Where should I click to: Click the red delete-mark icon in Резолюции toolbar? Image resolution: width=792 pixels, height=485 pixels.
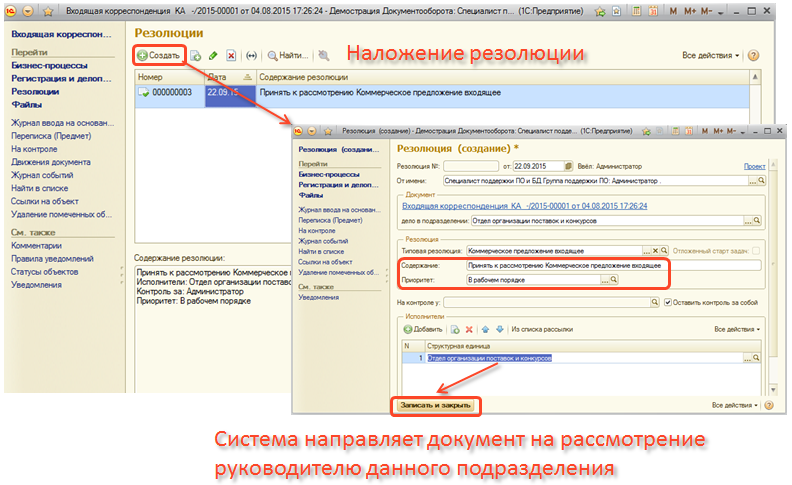click(x=231, y=56)
